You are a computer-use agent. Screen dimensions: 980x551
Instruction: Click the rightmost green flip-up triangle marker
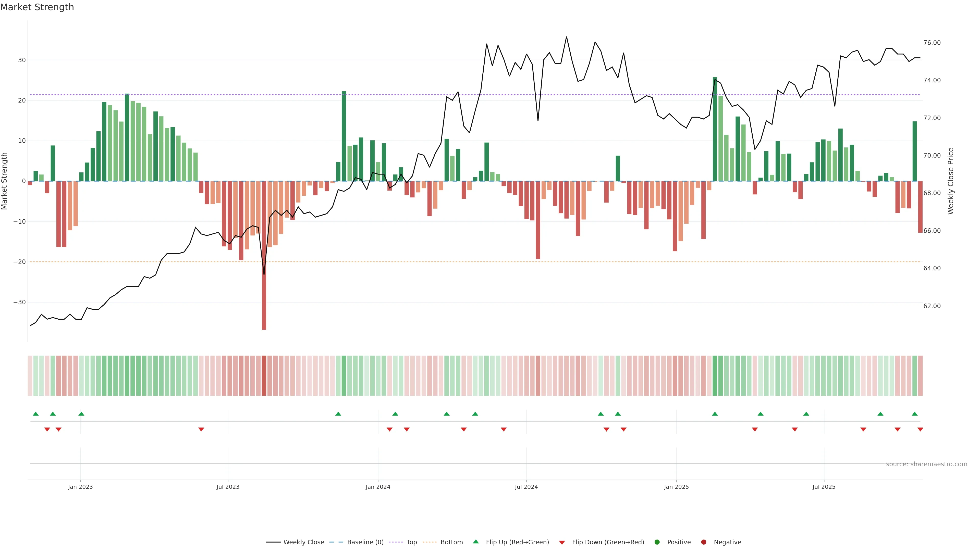click(x=915, y=414)
